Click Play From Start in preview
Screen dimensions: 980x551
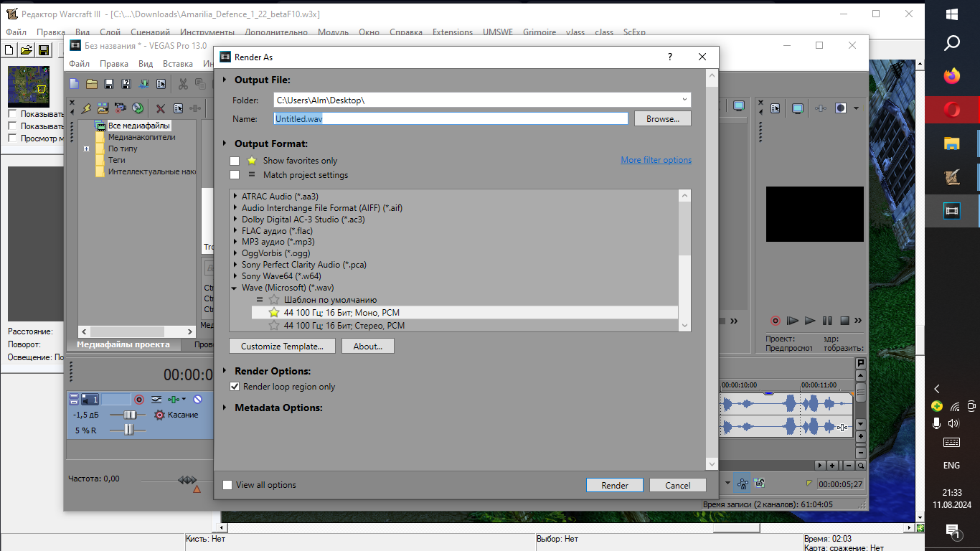(x=793, y=321)
